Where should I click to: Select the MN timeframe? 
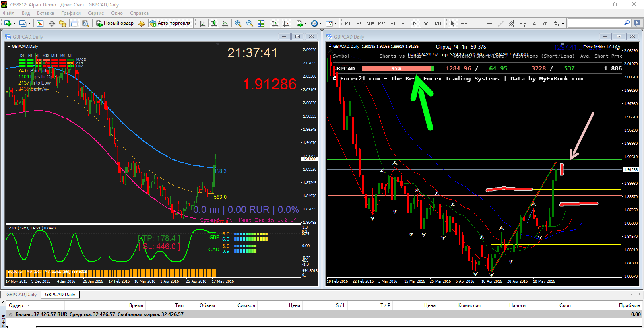click(x=438, y=23)
